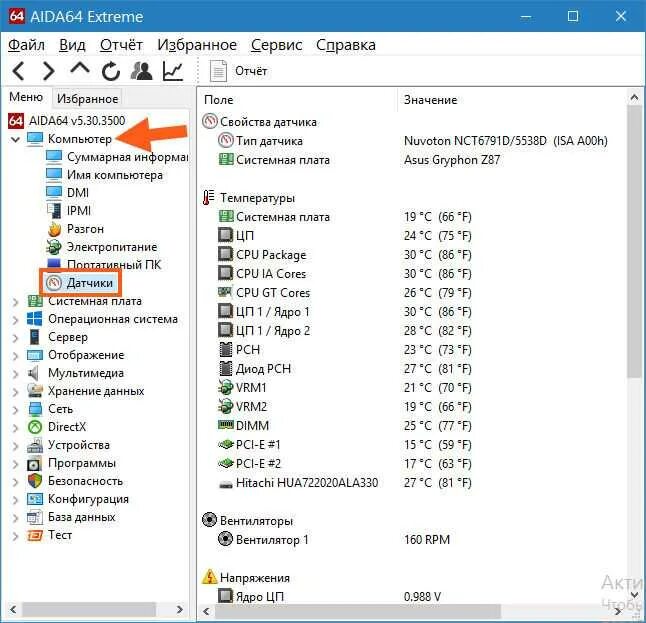Click the Сеть network icon
This screenshot has height=623, width=646.
(x=35, y=409)
